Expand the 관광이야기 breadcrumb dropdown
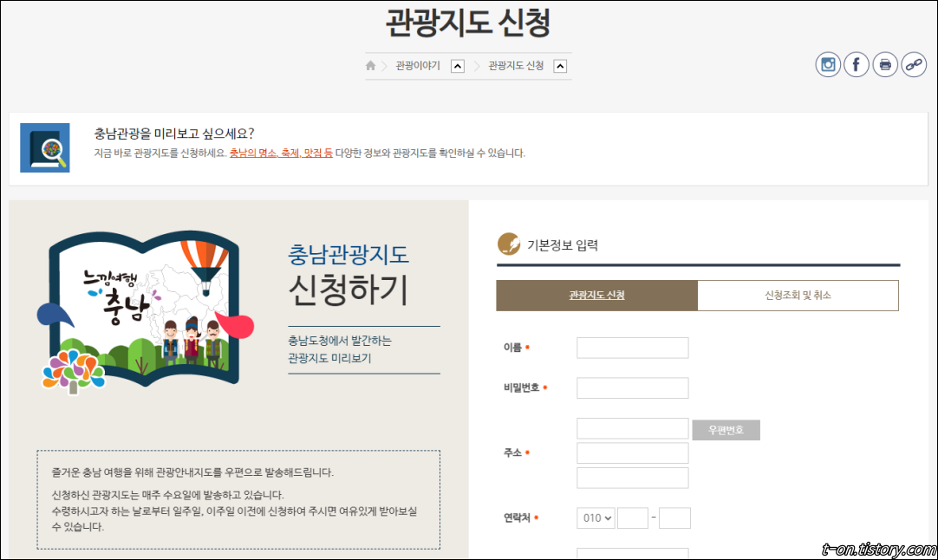This screenshot has height=560, width=938. (x=458, y=67)
